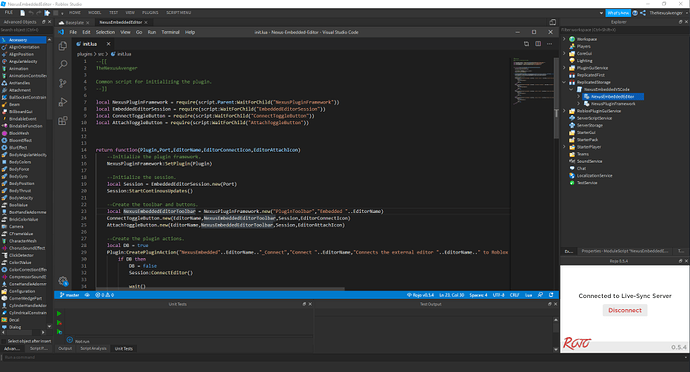
Task: Open Run and Debug view
Action: coord(63,102)
